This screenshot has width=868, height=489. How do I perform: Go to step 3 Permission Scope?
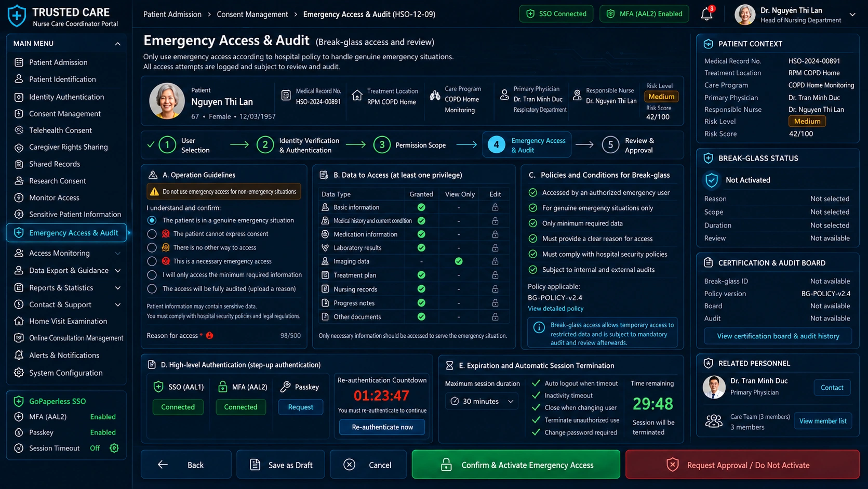pyautogui.click(x=410, y=145)
